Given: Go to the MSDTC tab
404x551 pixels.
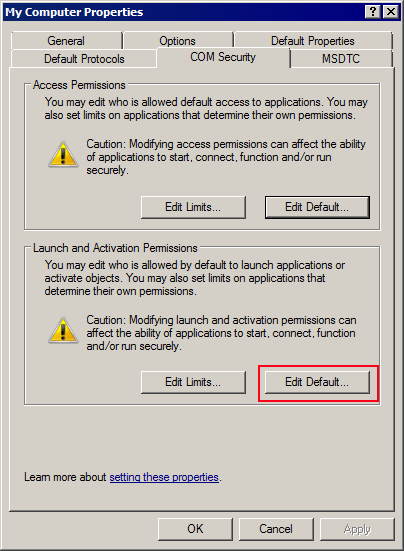Looking at the screenshot, I should click(341, 59).
